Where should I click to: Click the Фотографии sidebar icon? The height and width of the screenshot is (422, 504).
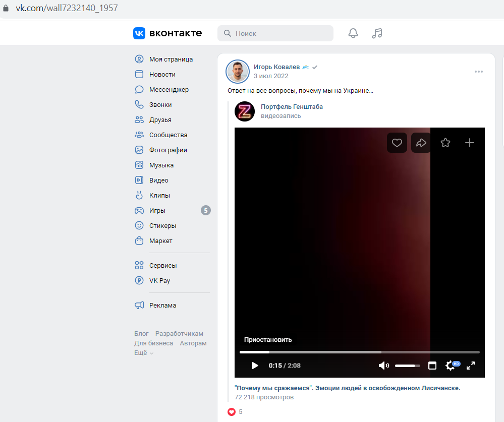tap(139, 150)
